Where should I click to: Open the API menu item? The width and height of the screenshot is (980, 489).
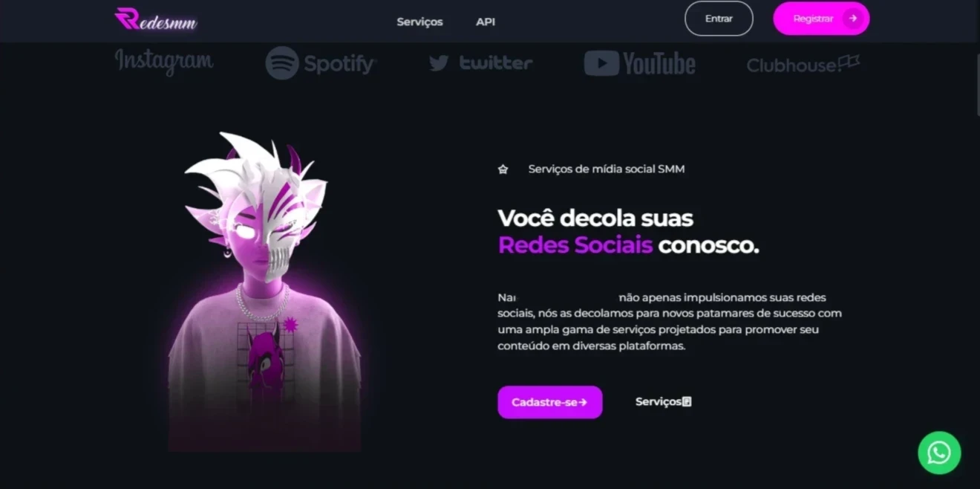(486, 22)
